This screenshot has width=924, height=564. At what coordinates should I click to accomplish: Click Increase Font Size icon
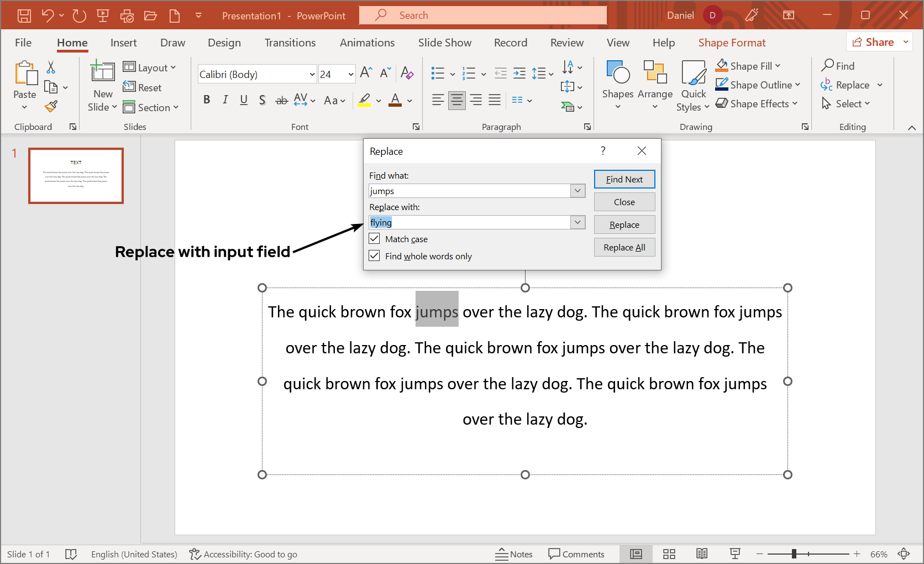point(366,73)
